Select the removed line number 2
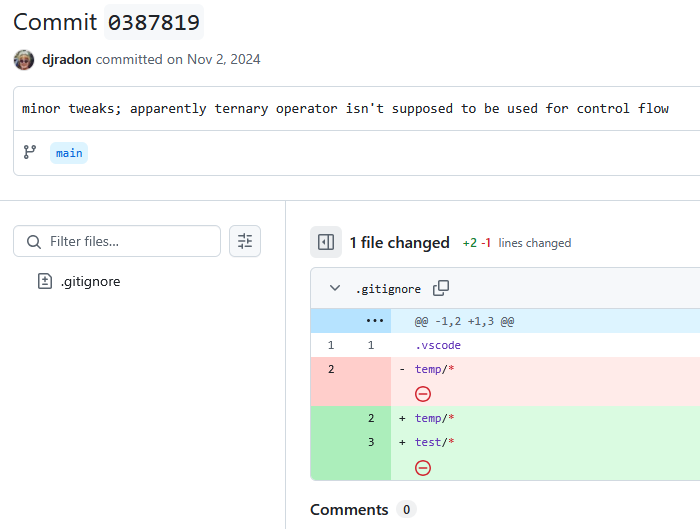 [330, 369]
